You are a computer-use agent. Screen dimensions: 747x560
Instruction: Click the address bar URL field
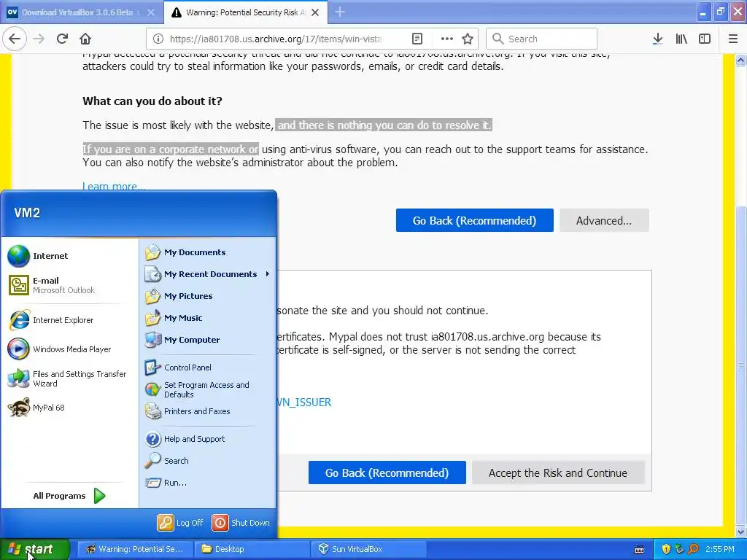276,39
